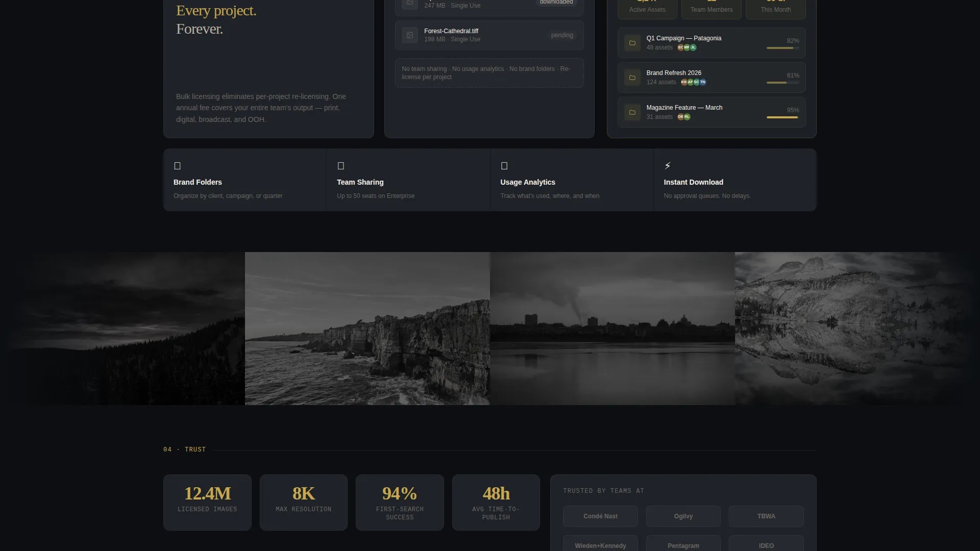Click the 48h Avg Time-To-Publish stat card
This screenshot has width=980, height=551.
[x=496, y=503]
